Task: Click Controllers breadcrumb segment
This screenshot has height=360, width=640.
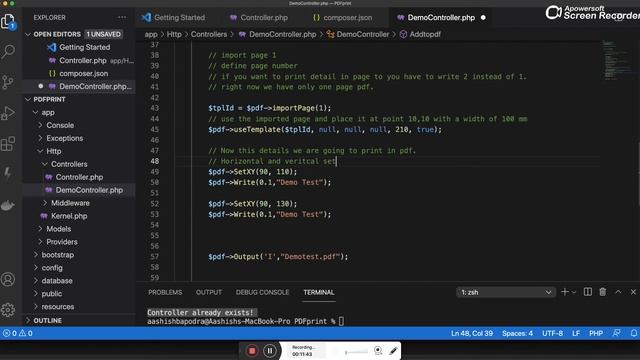Action: click(209, 34)
